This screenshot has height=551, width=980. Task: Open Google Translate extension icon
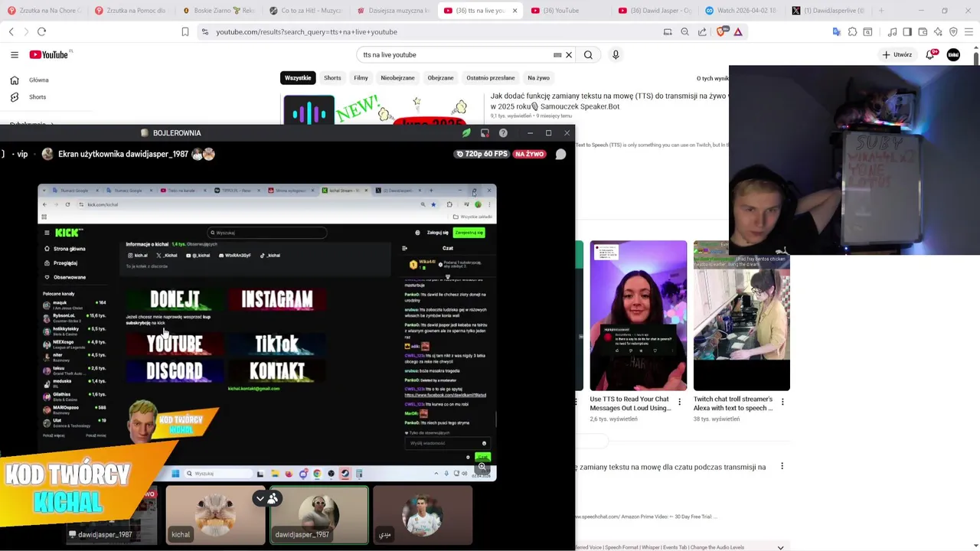click(x=837, y=31)
